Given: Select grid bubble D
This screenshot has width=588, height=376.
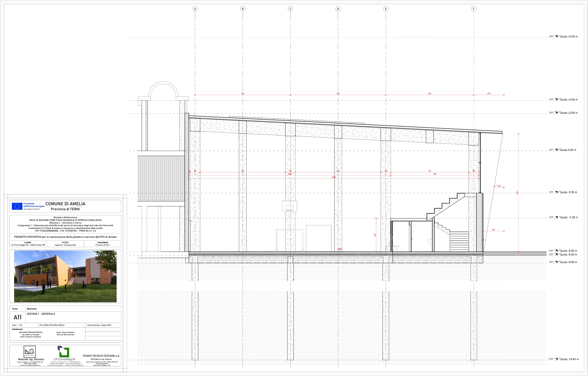Looking at the screenshot, I should 338,9.
